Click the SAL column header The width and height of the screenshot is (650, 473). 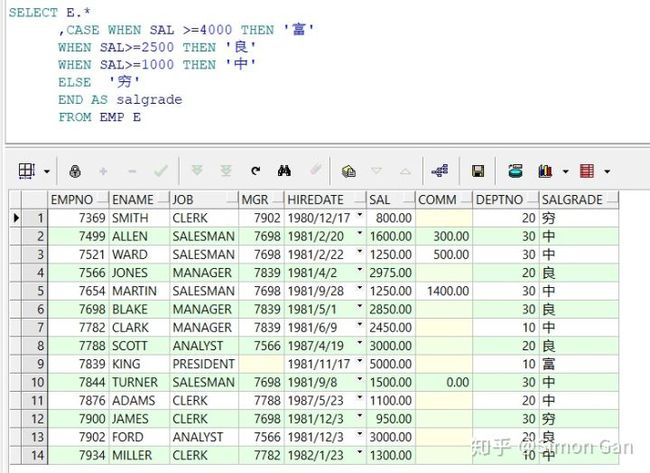(391, 200)
